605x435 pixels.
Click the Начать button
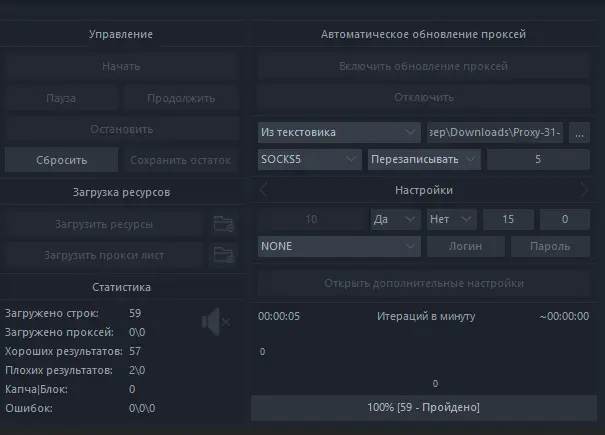(121, 66)
